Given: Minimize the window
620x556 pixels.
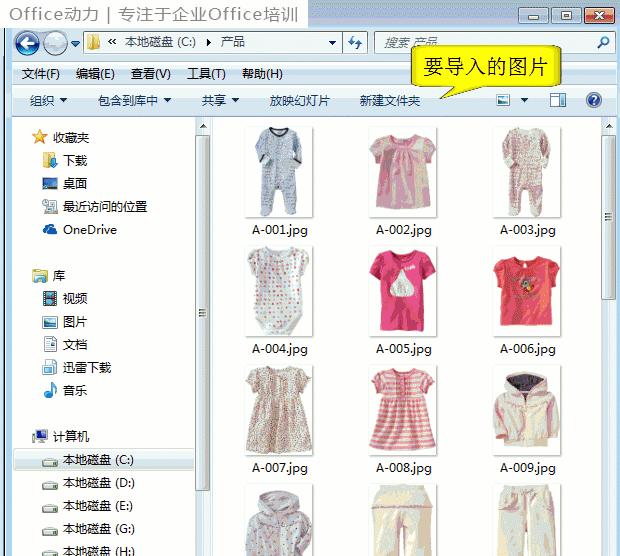Looking at the screenshot, I should click(x=533, y=16).
